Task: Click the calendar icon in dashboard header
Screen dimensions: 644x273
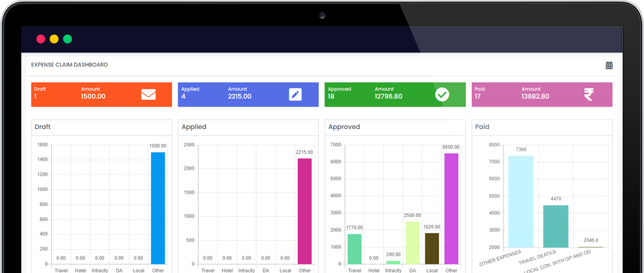Action: click(609, 65)
